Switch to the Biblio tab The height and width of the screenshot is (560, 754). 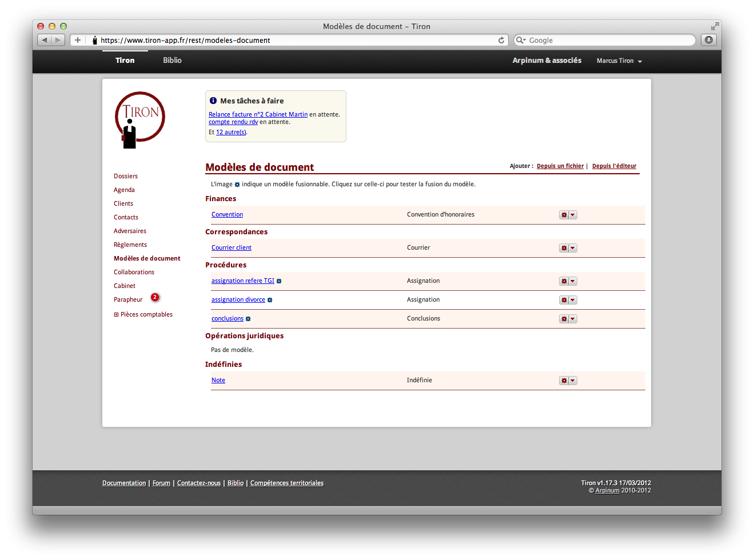(x=172, y=61)
